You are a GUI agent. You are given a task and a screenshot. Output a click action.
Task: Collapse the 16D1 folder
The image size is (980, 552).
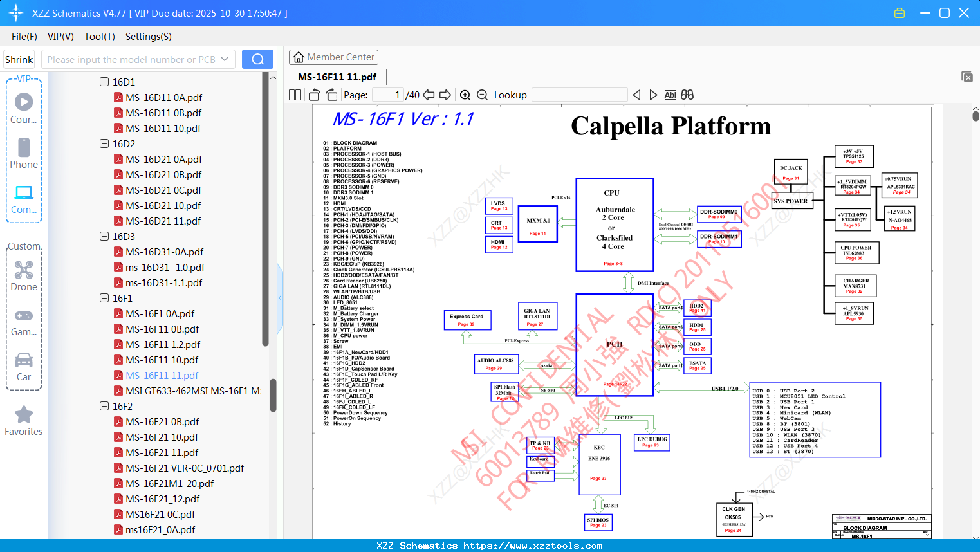(x=104, y=82)
